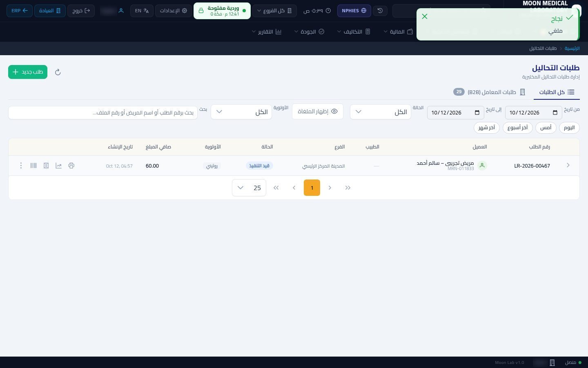Open the results chart icon for LR-2026-00467
The image size is (588, 368).
coord(58,166)
